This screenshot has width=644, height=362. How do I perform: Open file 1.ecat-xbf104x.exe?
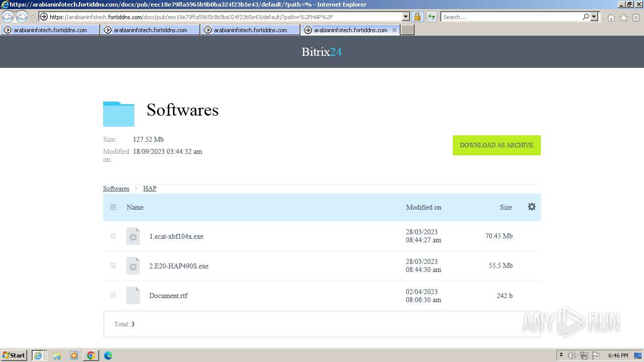176,236
